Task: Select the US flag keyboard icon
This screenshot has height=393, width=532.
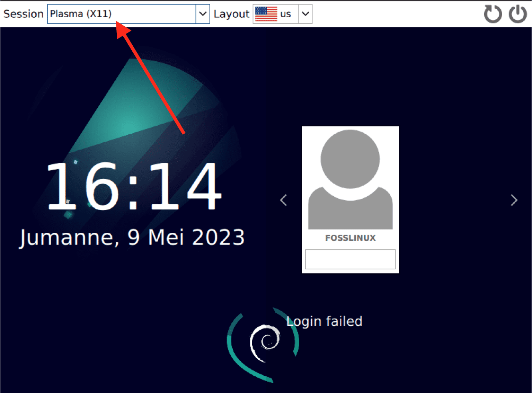Action: [x=266, y=14]
